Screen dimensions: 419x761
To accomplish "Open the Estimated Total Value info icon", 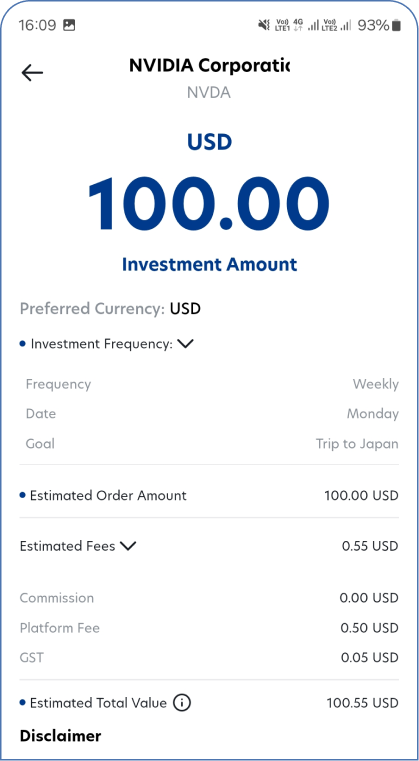I will click(x=182, y=703).
